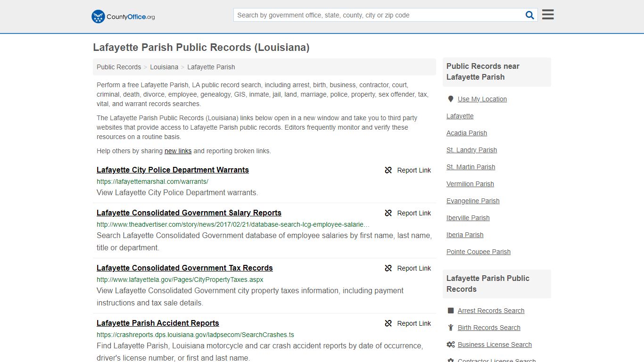Open the hamburger menu
Screen dimensions: 644x362
point(548,15)
